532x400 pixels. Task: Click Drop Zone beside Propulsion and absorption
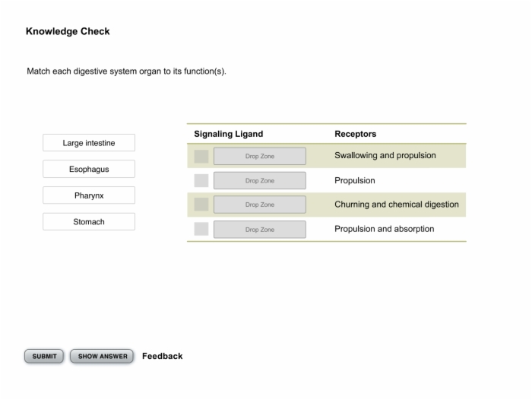[260, 230]
